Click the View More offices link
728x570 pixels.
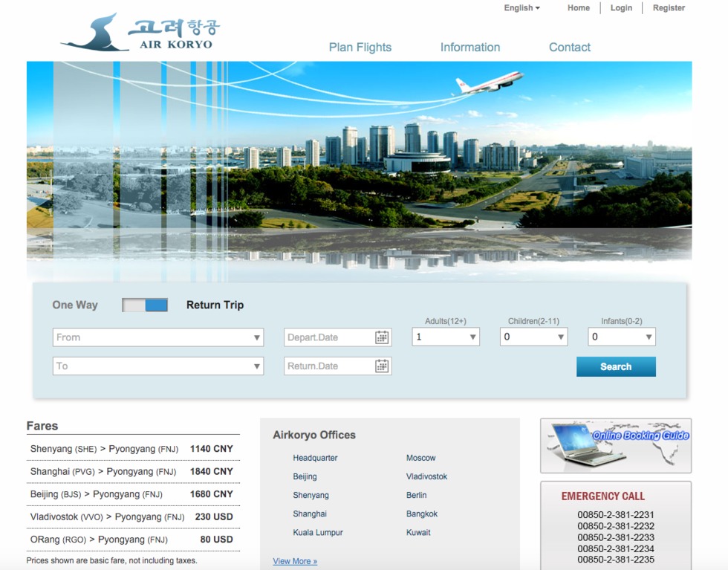[x=295, y=561]
